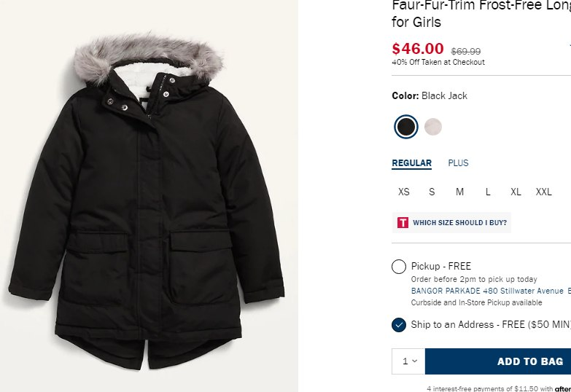The height and width of the screenshot is (392, 571).
Task: Click the Afterpay logo
Action: point(562,389)
